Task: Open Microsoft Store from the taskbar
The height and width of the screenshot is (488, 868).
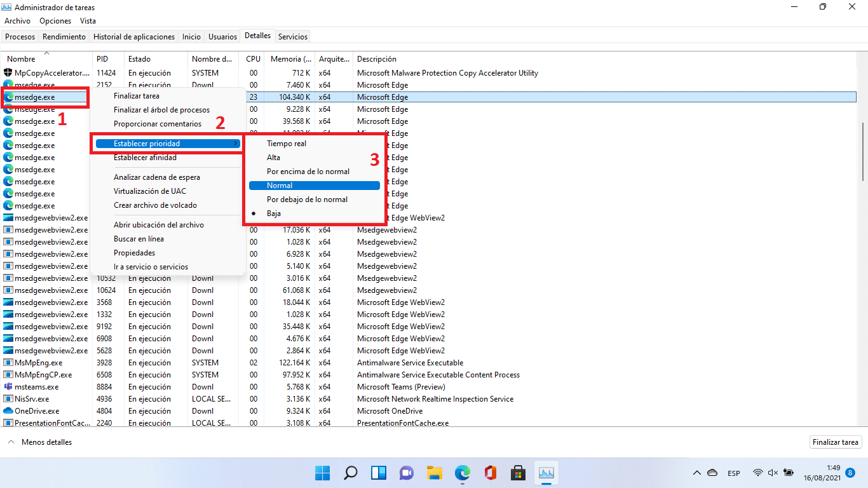Action: (x=518, y=473)
